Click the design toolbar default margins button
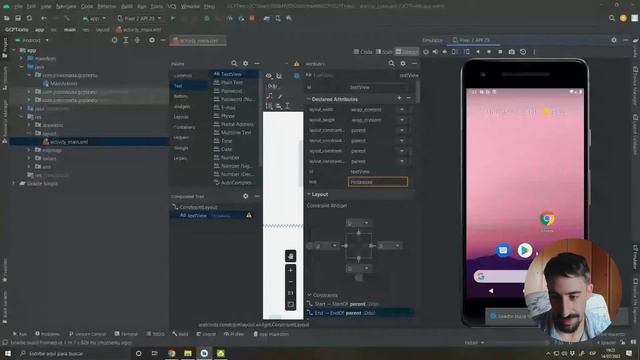This screenshot has height=360, width=640. click(x=272, y=87)
